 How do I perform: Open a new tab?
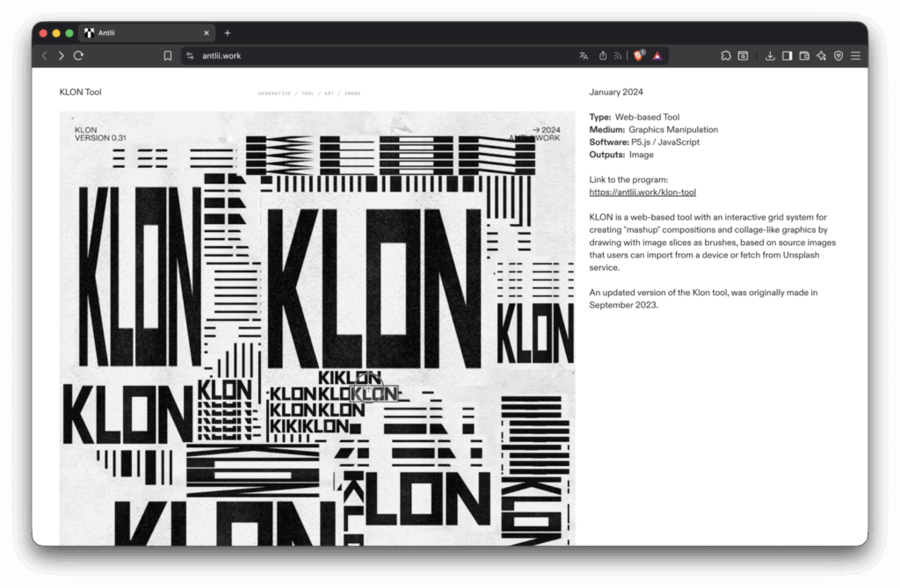pos(228,33)
